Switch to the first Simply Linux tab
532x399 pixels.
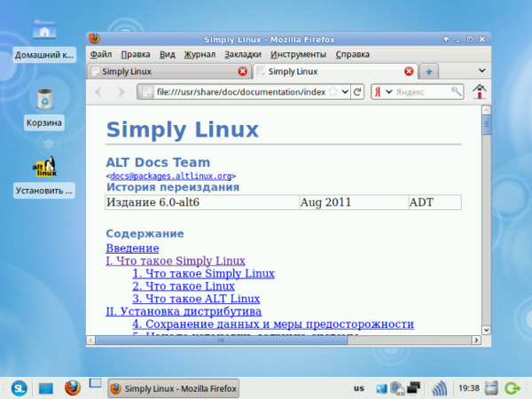click(x=169, y=72)
